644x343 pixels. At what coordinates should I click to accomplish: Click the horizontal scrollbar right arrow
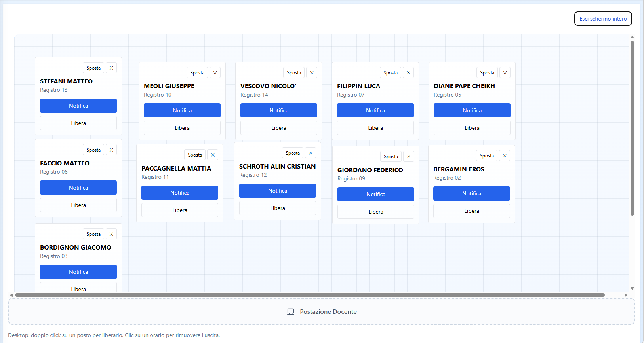[626, 295]
